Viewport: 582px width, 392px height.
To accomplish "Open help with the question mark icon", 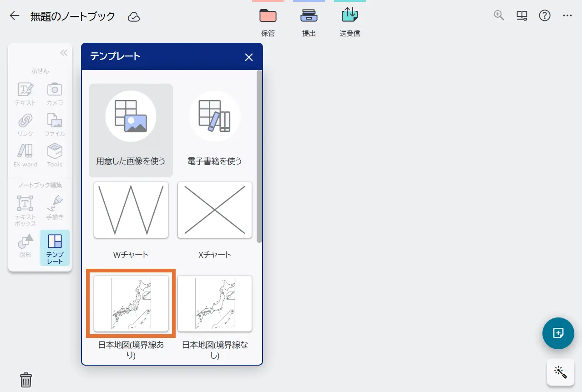I will coord(545,16).
